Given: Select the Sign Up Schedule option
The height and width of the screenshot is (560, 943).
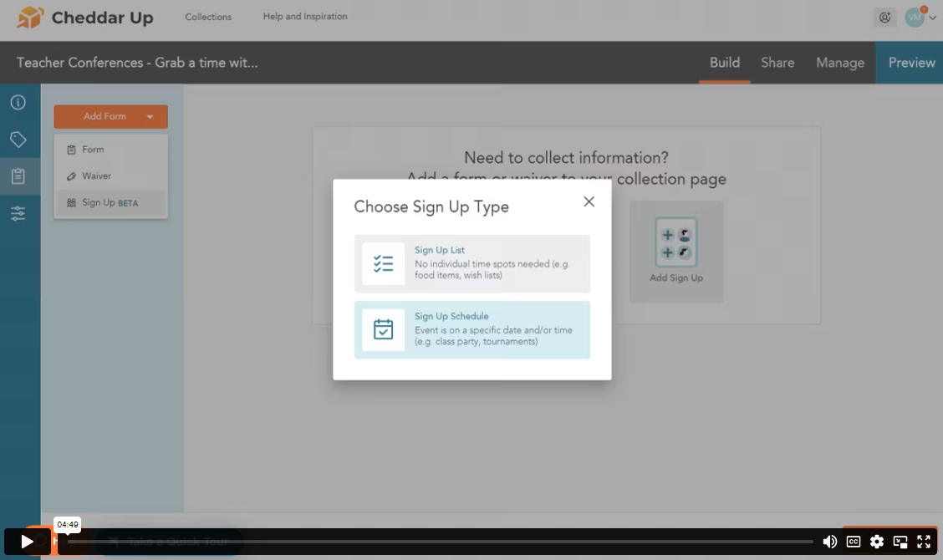Looking at the screenshot, I should (472, 329).
